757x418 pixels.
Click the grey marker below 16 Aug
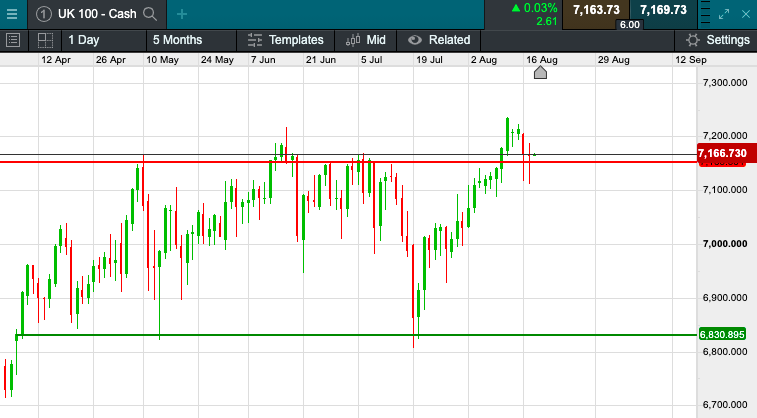[x=541, y=72]
